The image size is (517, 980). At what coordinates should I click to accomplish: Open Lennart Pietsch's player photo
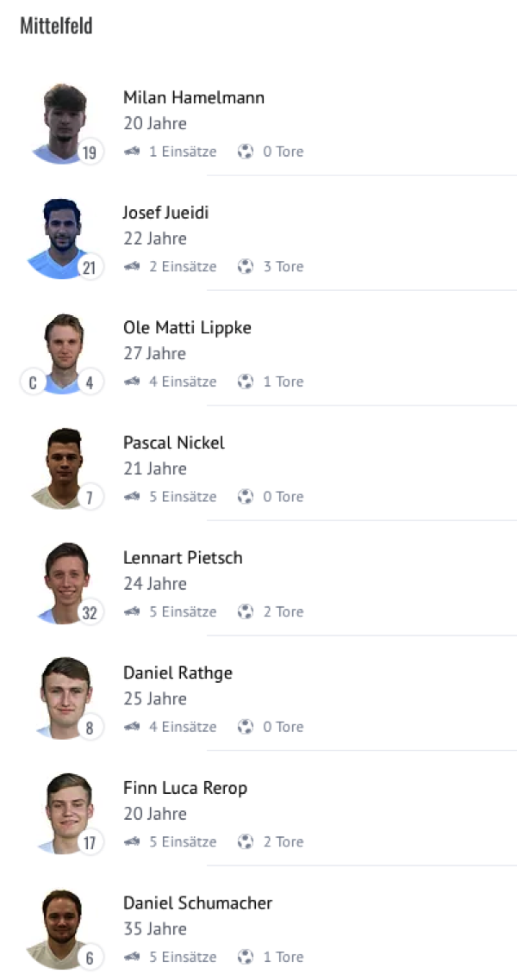point(65,582)
